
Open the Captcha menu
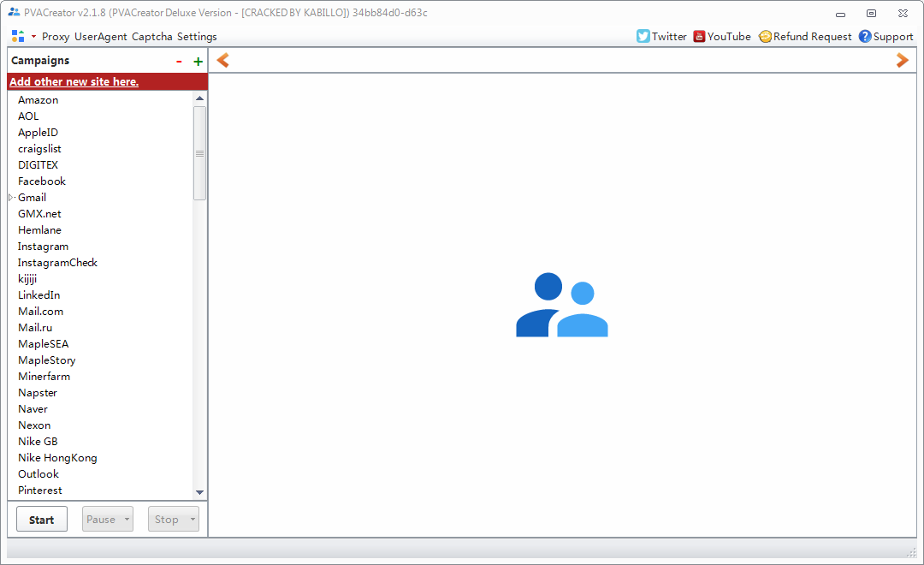[151, 36]
